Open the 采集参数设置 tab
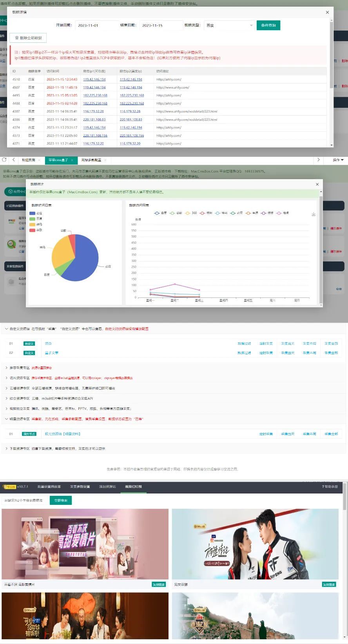Image resolution: width=348 pixels, height=644 pixels. pos(80,486)
